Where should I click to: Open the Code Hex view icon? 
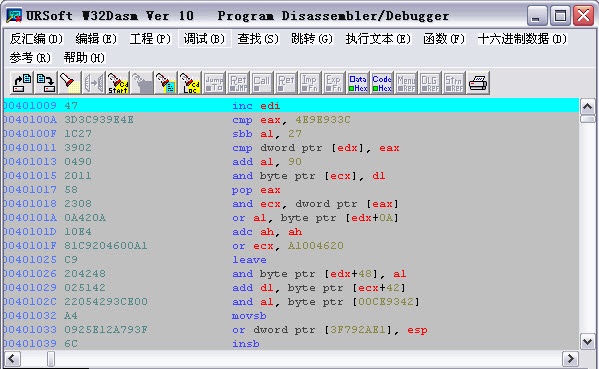point(382,83)
